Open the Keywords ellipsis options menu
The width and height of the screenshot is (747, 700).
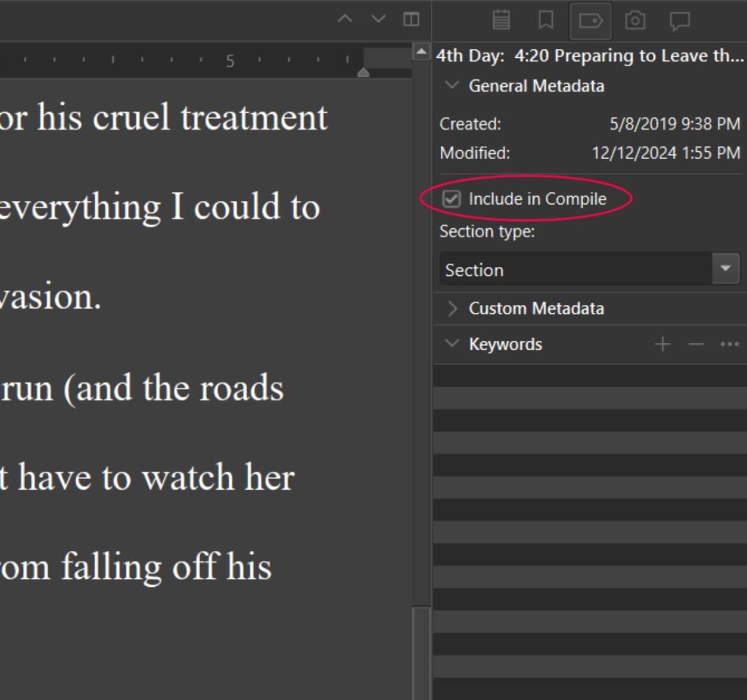pyautogui.click(x=729, y=344)
